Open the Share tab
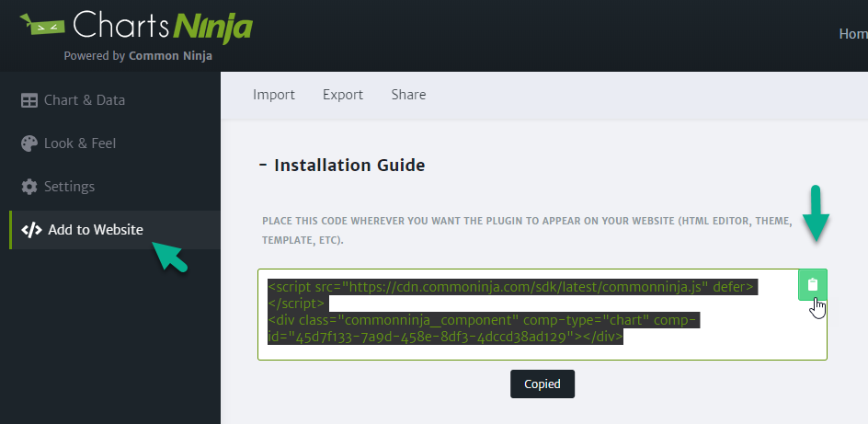The image size is (868, 424). (408, 95)
